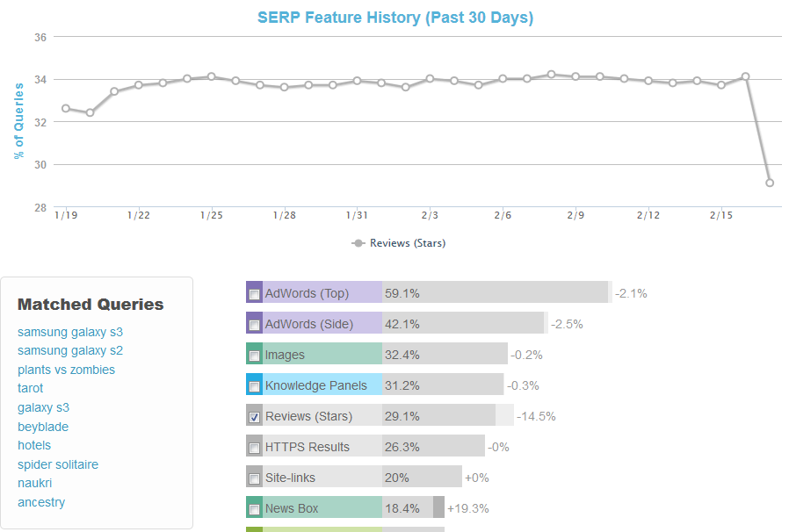
Task: Open the spider solitaire query
Action: point(58,464)
